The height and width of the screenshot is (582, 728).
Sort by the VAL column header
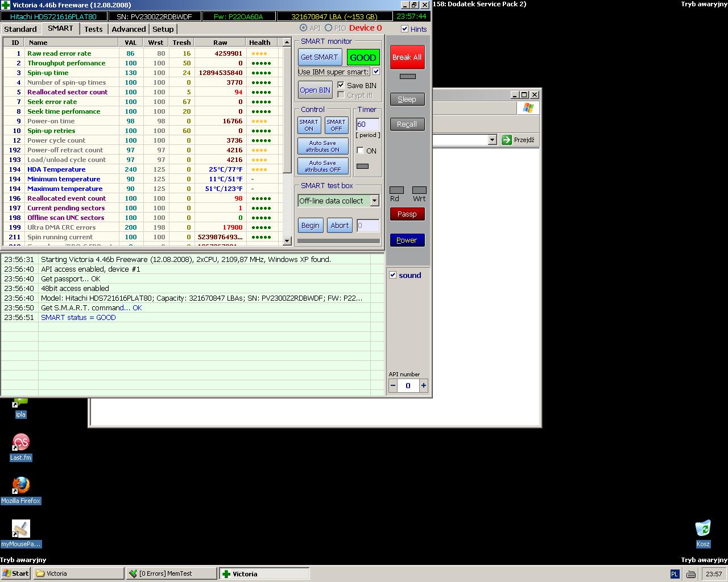pos(130,43)
